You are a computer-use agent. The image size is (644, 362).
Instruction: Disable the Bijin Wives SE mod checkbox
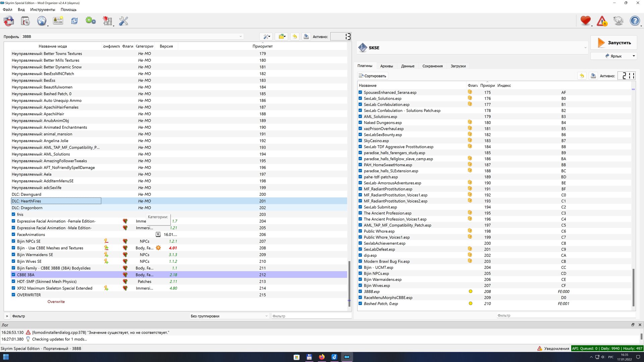click(x=13, y=261)
